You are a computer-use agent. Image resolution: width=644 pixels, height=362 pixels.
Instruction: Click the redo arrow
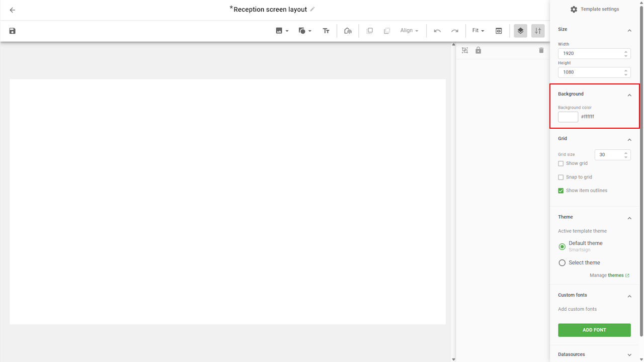tap(455, 31)
